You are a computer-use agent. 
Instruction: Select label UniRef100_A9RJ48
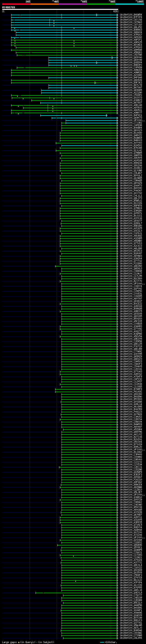131,105
